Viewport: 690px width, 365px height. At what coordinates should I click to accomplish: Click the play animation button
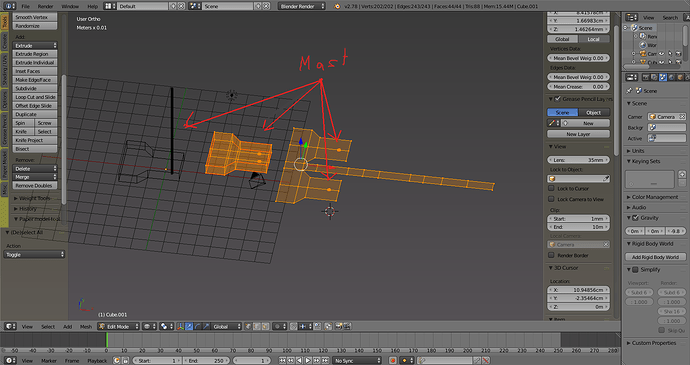(x=308, y=361)
